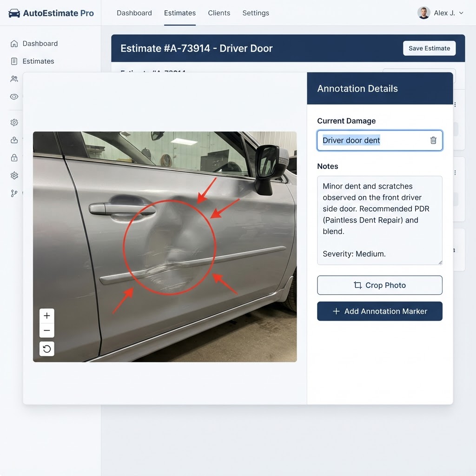Click the Notes label
The height and width of the screenshot is (476, 476).
328,166
